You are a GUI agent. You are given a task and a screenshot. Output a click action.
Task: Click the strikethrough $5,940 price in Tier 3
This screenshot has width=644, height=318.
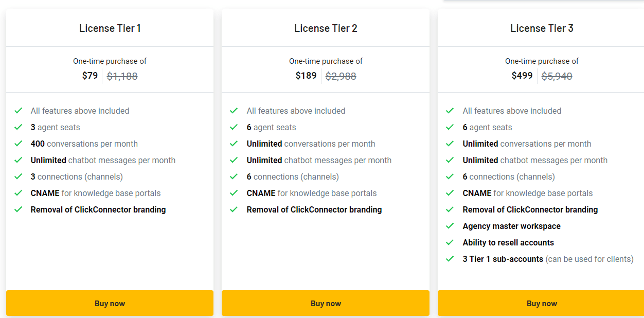pos(557,75)
